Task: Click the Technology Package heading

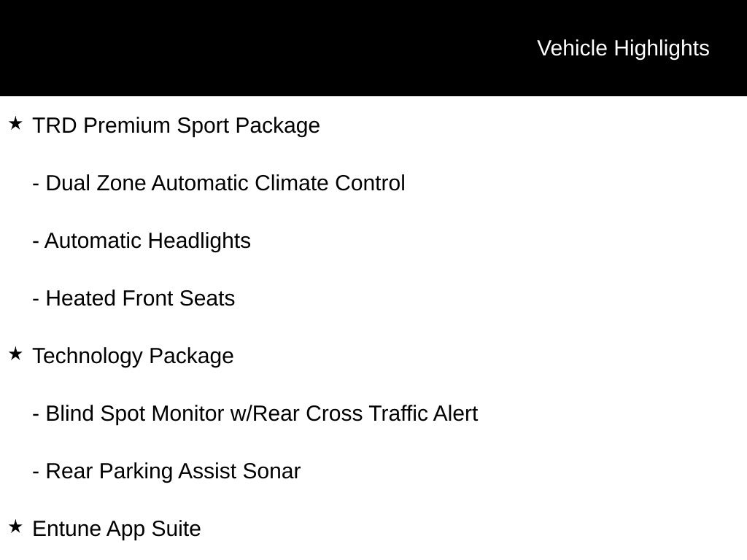Action: click(133, 356)
